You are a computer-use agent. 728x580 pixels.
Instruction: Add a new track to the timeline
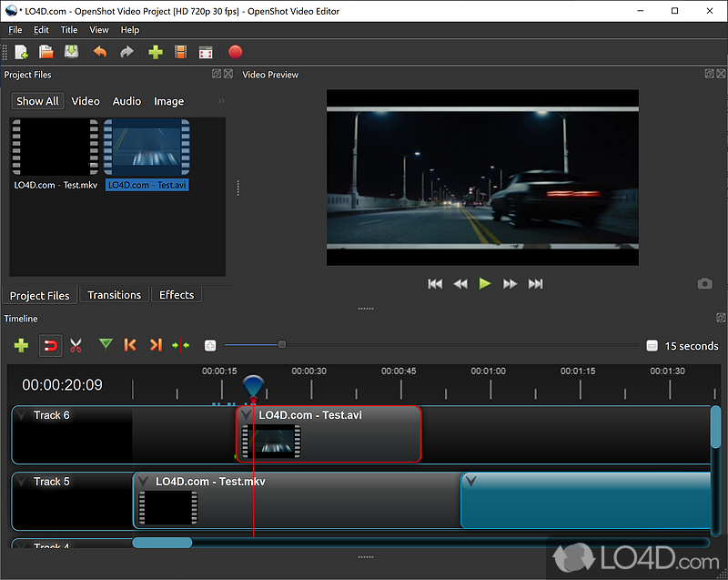coord(20,345)
